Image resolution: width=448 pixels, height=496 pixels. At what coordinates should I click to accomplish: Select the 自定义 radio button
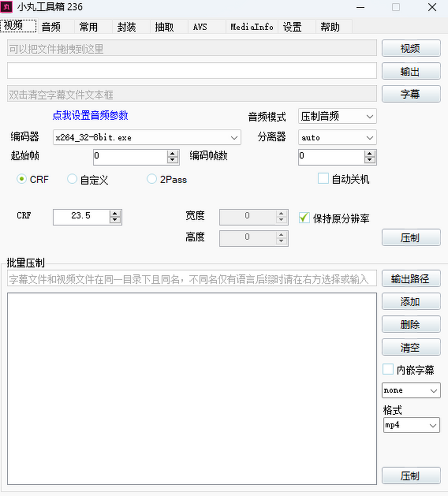pos(72,179)
